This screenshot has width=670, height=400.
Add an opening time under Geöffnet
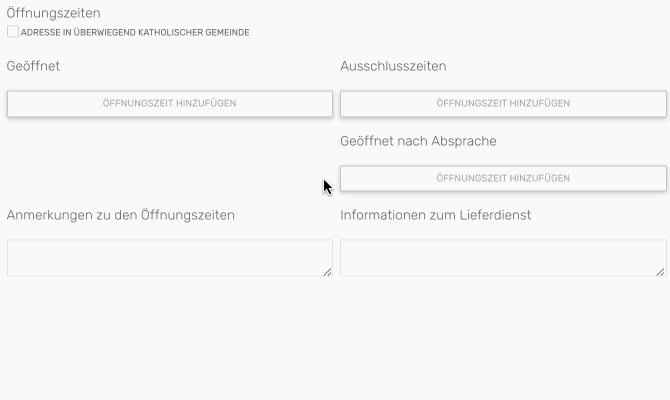coord(170,104)
